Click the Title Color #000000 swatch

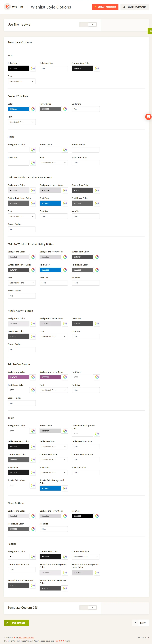pyautogui.click(x=19, y=68)
